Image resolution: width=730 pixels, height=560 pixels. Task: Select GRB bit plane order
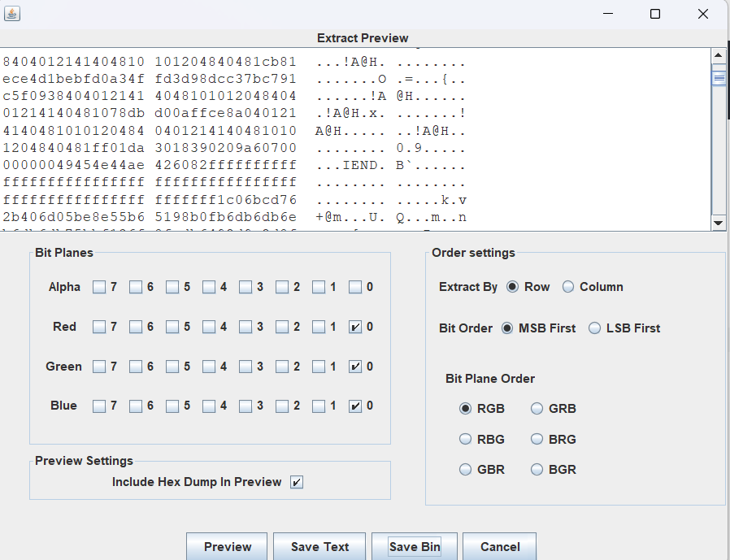(537, 409)
